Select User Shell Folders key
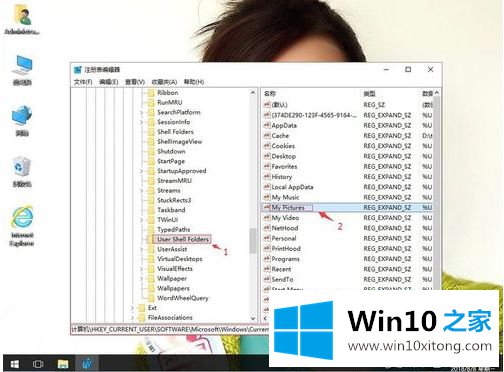Image resolution: width=504 pixels, height=372 pixels. click(183, 239)
